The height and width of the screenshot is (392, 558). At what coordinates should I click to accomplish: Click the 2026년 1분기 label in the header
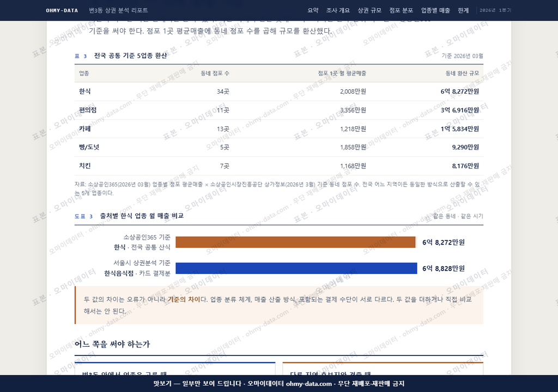tap(495, 10)
